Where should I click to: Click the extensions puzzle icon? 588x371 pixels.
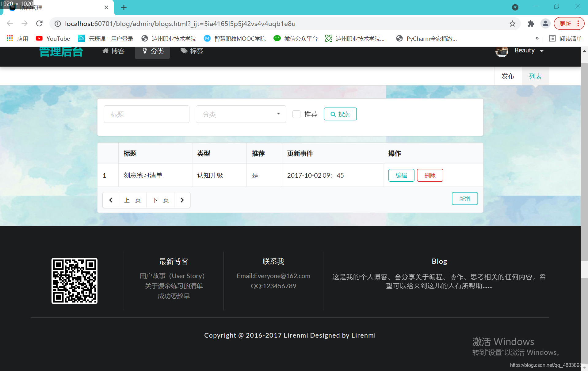click(531, 24)
